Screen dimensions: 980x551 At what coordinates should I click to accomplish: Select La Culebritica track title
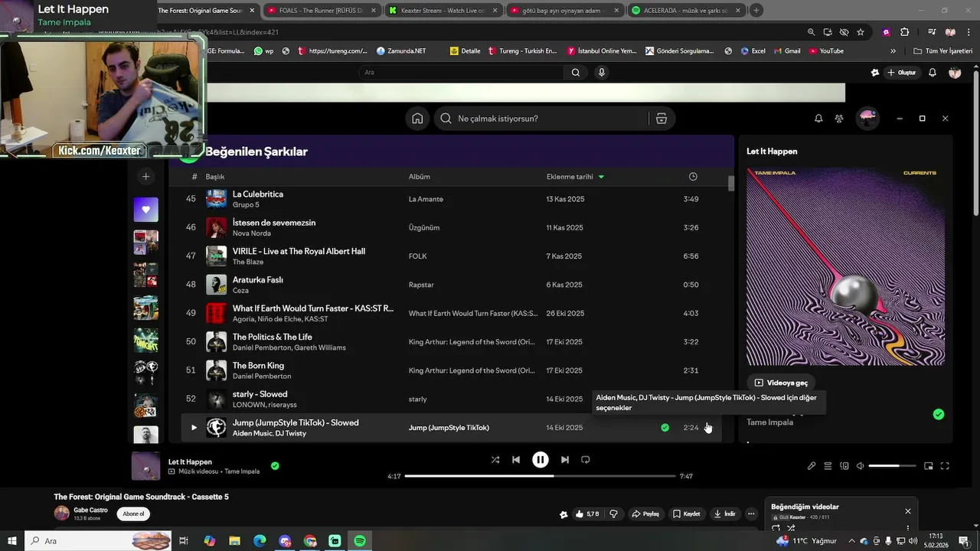[x=258, y=194]
